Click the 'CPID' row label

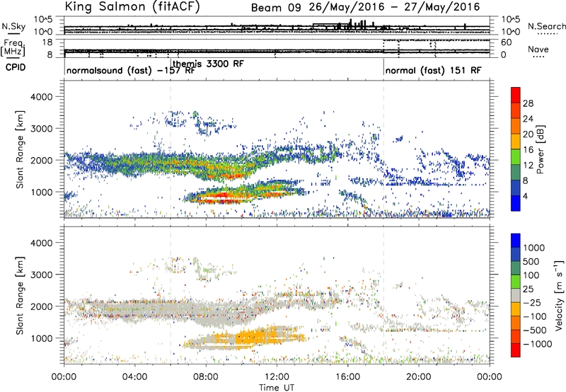pos(16,67)
